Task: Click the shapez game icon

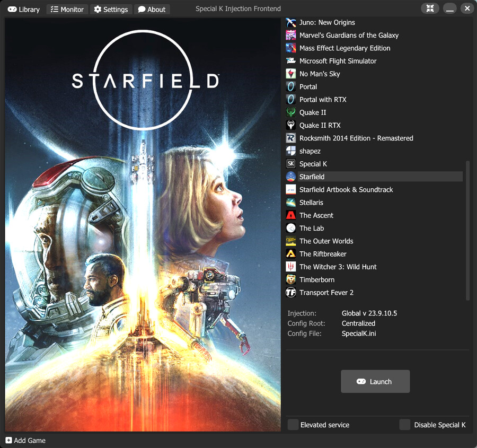Action: coord(291,151)
